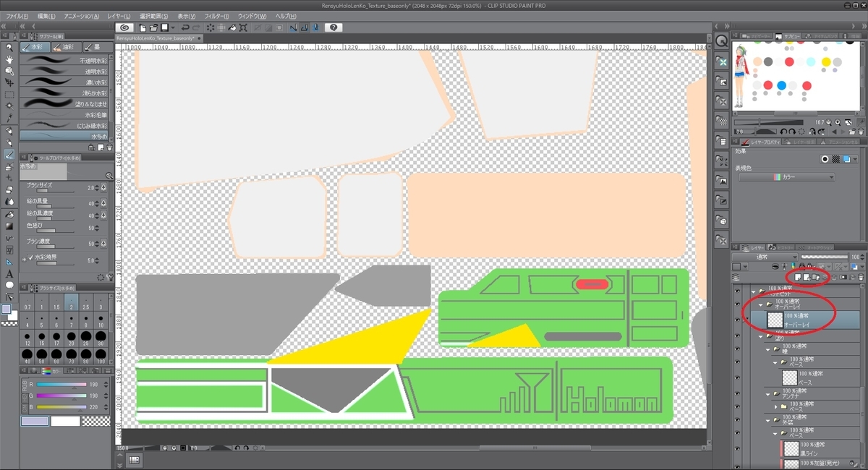868x470 pixels.
Task: Select the 濃い水彩 brush
Action: (64, 82)
